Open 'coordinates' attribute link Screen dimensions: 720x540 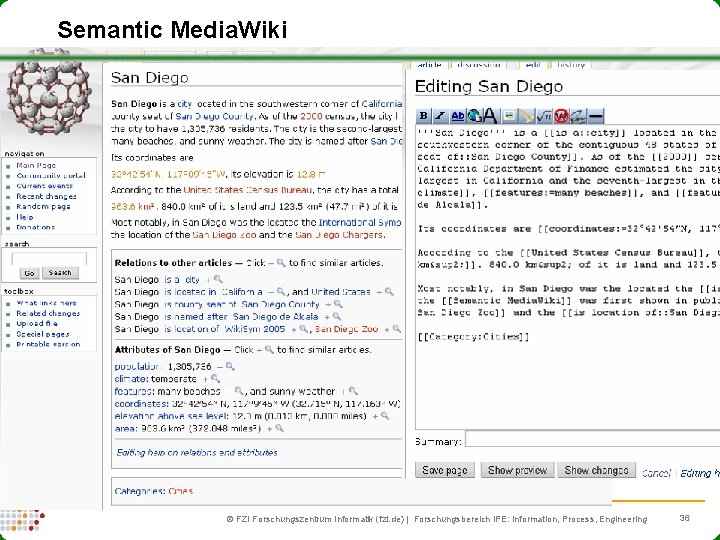point(141,404)
